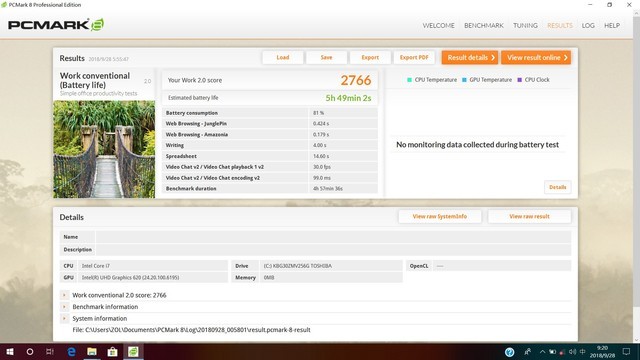This screenshot has height=360, width=640.
Task: Click the CPU Clock legend swatch
Action: 520,80
